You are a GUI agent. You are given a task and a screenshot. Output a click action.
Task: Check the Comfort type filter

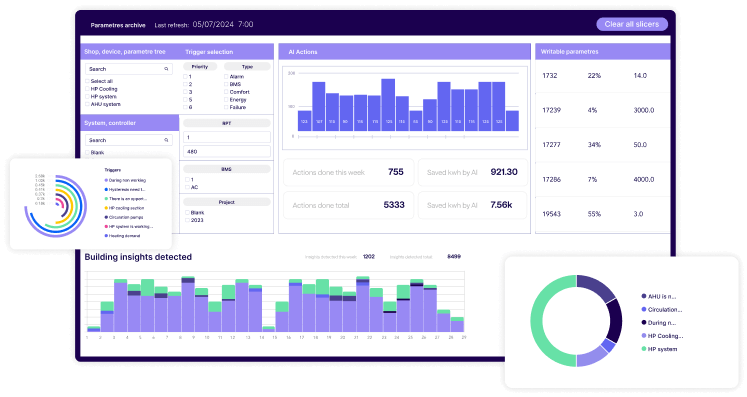226,92
